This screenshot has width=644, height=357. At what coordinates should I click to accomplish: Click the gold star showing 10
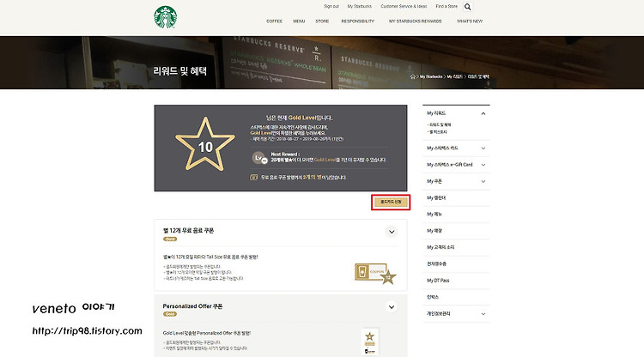pos(205,144)
